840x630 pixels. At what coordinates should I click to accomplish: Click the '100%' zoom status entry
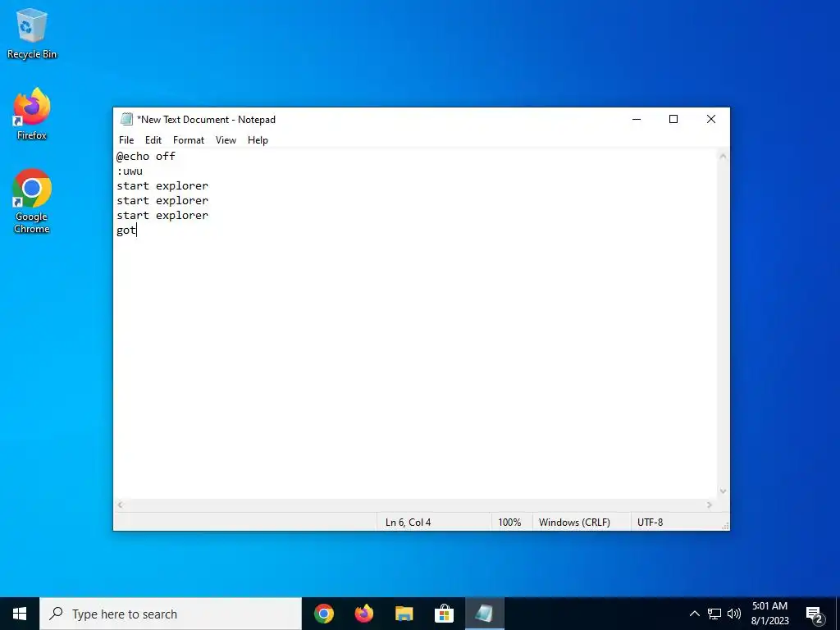pyautogui.click(x=509, y=523)
